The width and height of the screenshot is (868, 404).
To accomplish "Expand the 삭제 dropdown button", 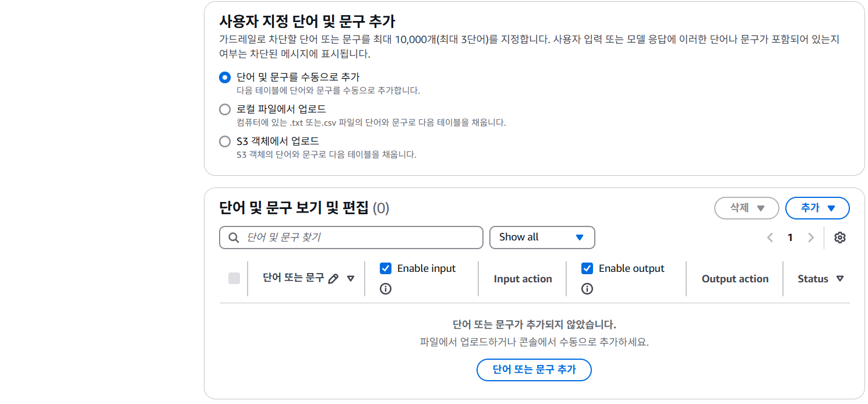I will tap(747, 208).
